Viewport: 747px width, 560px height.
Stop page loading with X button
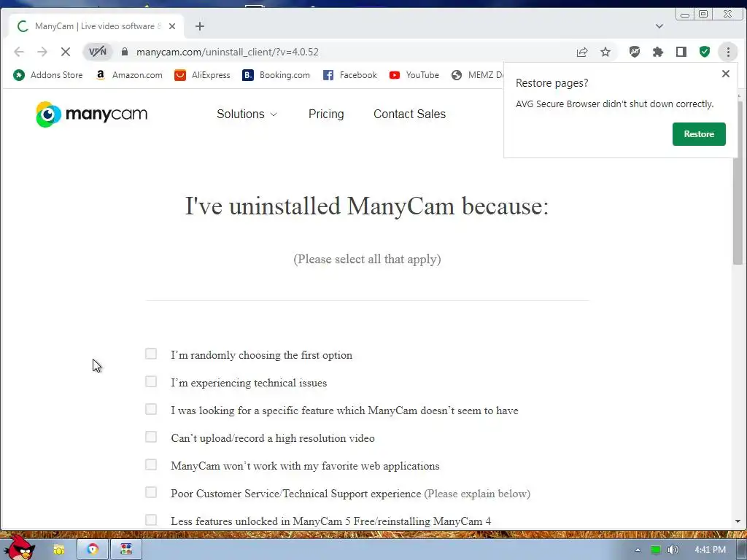[66, 52]
